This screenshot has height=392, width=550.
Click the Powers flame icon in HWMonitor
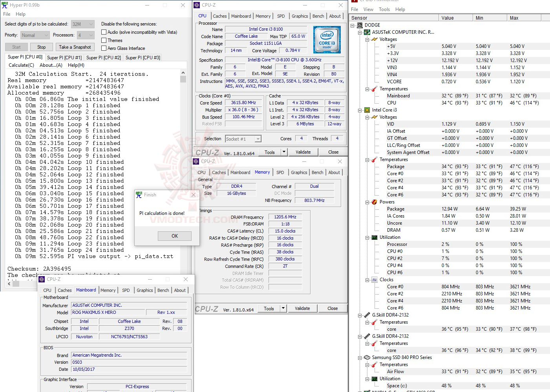375,202
